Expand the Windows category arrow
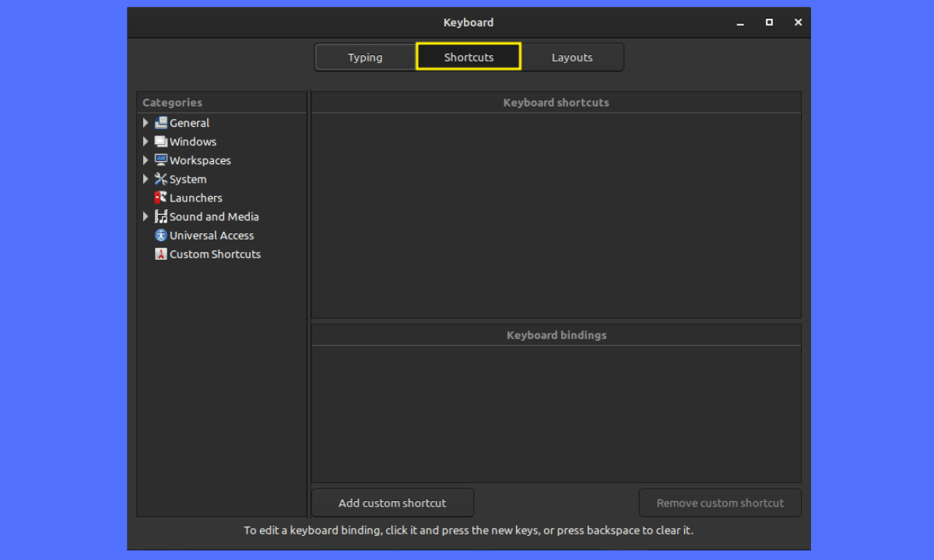Viewport: 934px width, 560px height. [x=146, y=142]
